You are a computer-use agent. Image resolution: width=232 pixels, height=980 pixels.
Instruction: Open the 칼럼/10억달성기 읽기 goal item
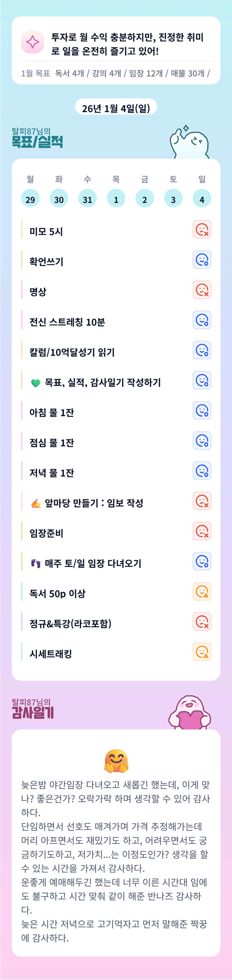tap(72, 352)
